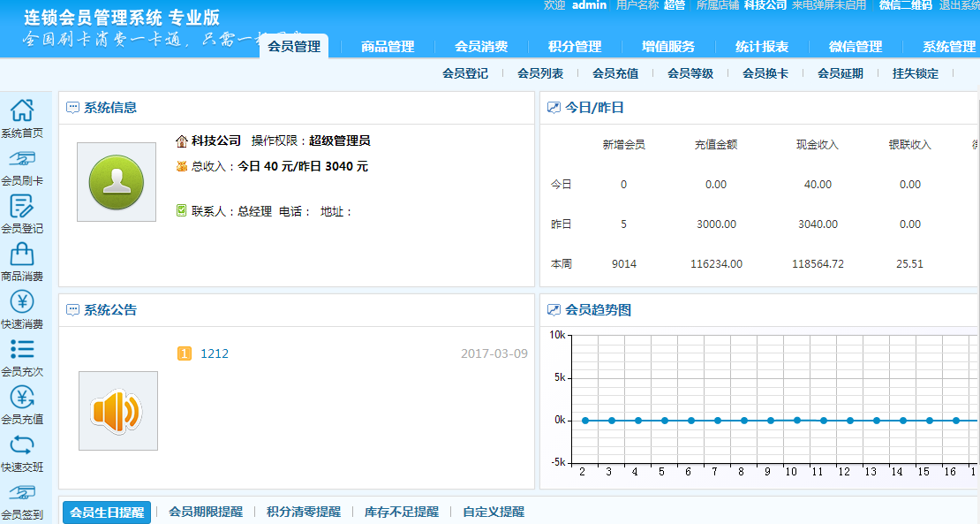Click 会员列表 submenu link
The height and width of the screenshot is (524, 980).
pyautogui.click(x=540, y=74)
